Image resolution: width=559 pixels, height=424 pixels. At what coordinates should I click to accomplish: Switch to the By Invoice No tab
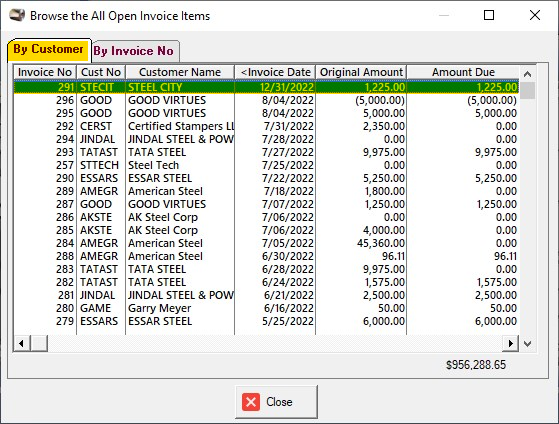[x=136, y=51]
